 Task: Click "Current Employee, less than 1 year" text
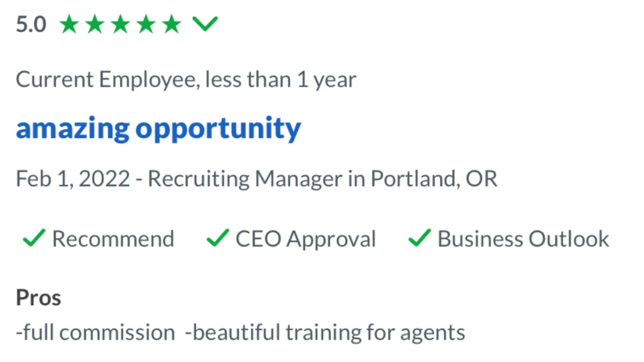pos(186,80)
